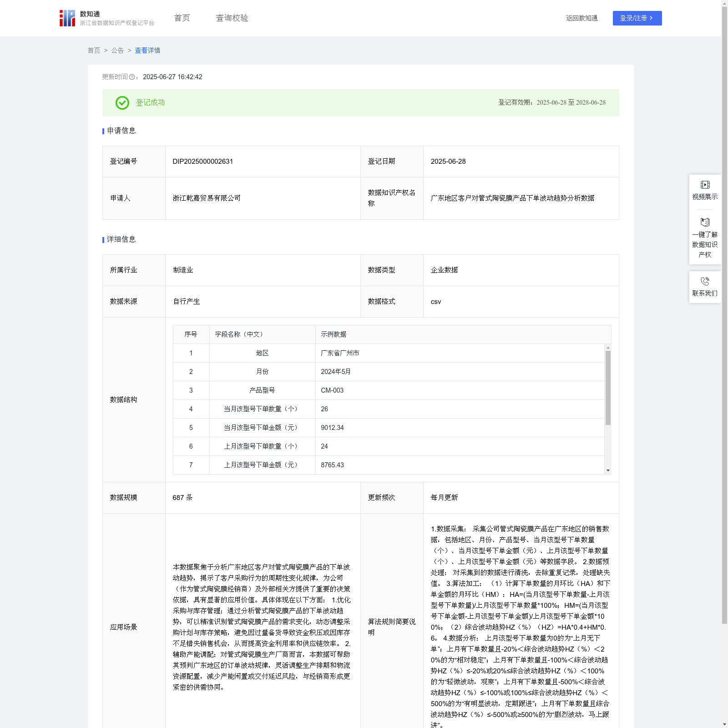This screenshot has width=728, height=728.
Task: Click the page scrollbar down arrow
Action: (724, 724)
